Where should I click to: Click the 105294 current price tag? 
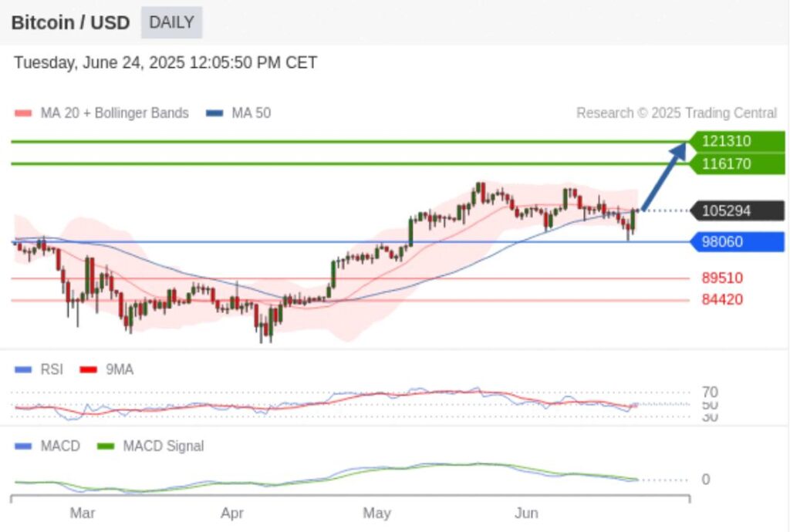tap(737, 210)
